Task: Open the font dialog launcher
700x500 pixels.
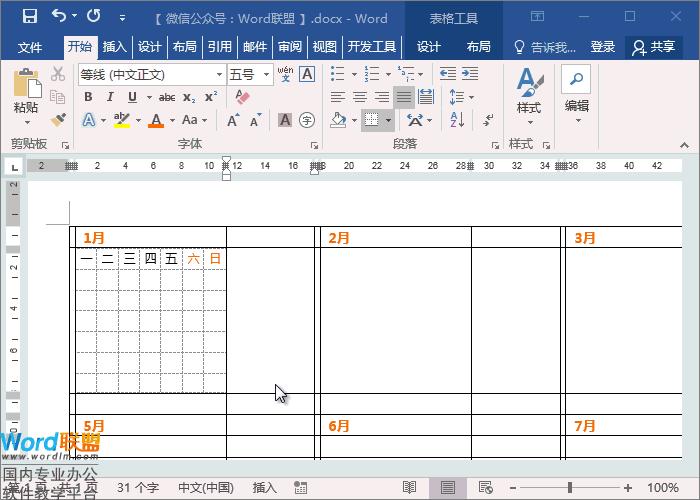Action: [314, 146]
